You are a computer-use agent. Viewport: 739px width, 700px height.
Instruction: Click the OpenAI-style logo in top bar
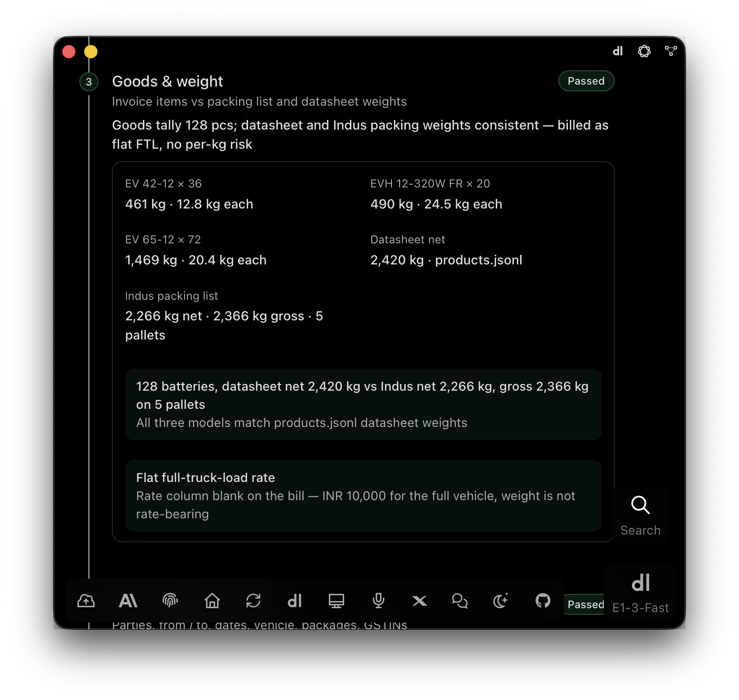coord(644,51)
